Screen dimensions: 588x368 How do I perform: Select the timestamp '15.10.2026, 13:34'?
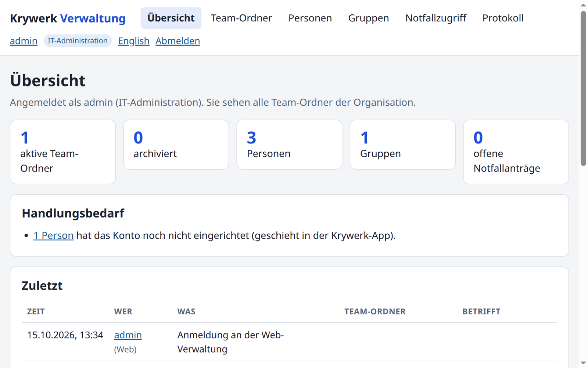[x=65, y=335]
